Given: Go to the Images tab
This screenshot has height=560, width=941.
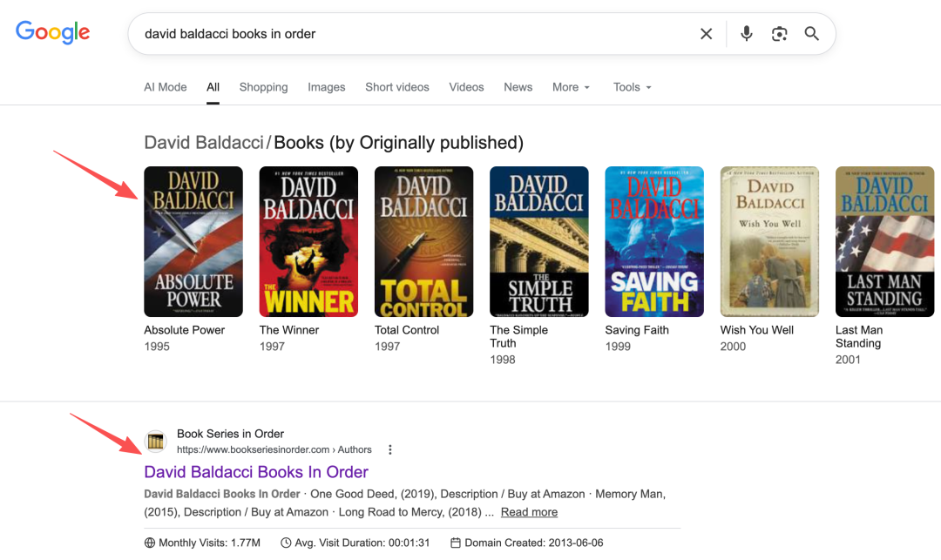Looking at the screenshot, I should tap(327, 87).
